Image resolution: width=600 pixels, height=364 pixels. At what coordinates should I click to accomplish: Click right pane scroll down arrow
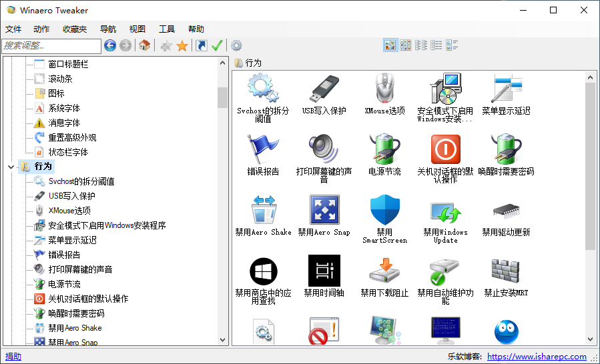point(591,339)
